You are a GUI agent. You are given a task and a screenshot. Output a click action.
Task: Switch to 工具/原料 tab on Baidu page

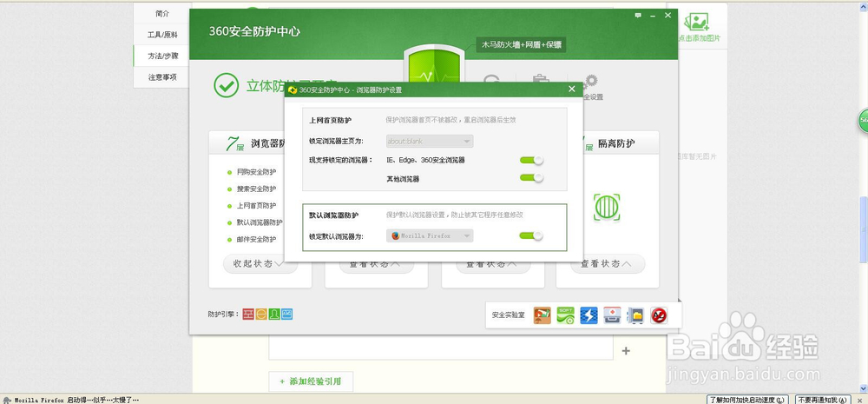[162, 35]
